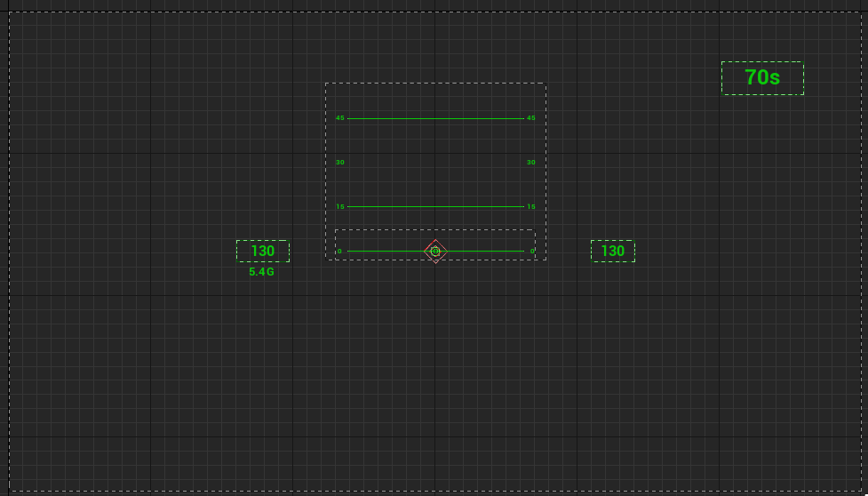
Task: Select the green 15-degree pitch line
Action: click(x=435, y=206)
